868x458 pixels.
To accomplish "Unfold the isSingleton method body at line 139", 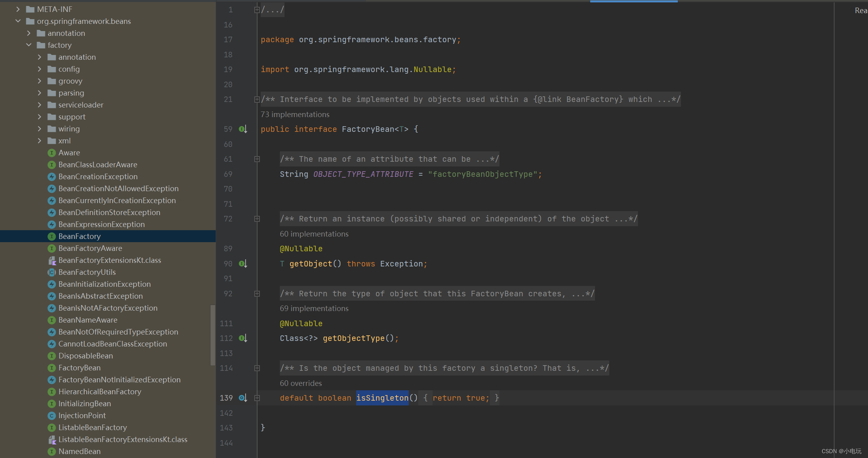I will click(x=257, y=398).
